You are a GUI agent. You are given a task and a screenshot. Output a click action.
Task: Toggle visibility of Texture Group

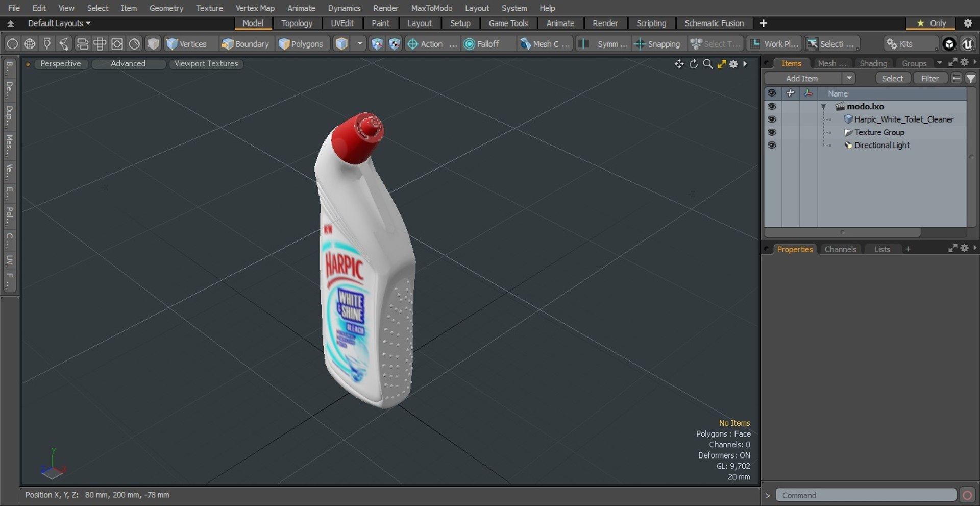772,132
